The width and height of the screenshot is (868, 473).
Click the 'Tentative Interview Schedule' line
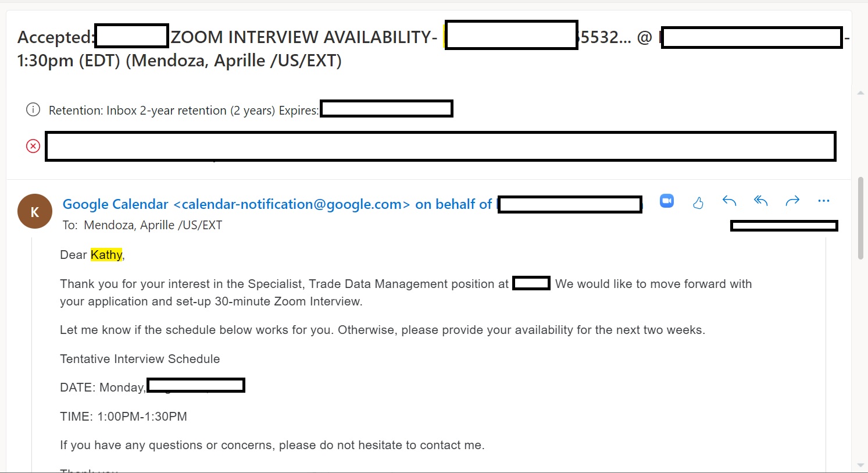click(140, 359)
